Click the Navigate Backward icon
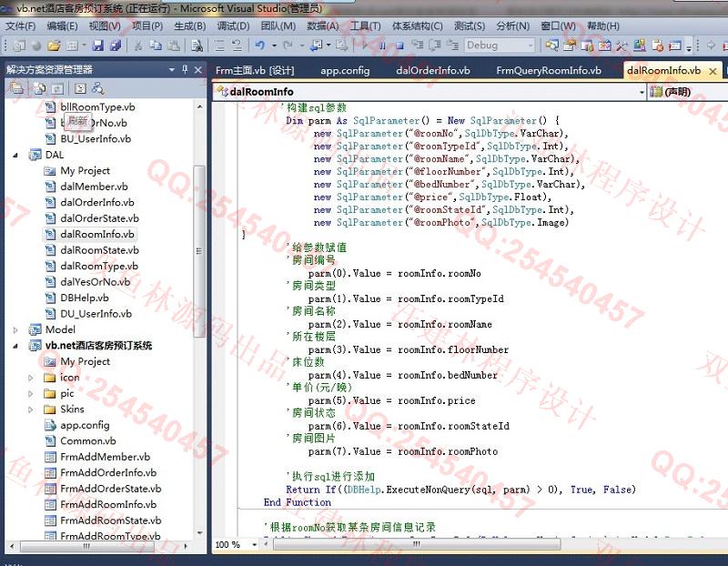Viewport: 728px width, 566px height. [x=317, y=45]
